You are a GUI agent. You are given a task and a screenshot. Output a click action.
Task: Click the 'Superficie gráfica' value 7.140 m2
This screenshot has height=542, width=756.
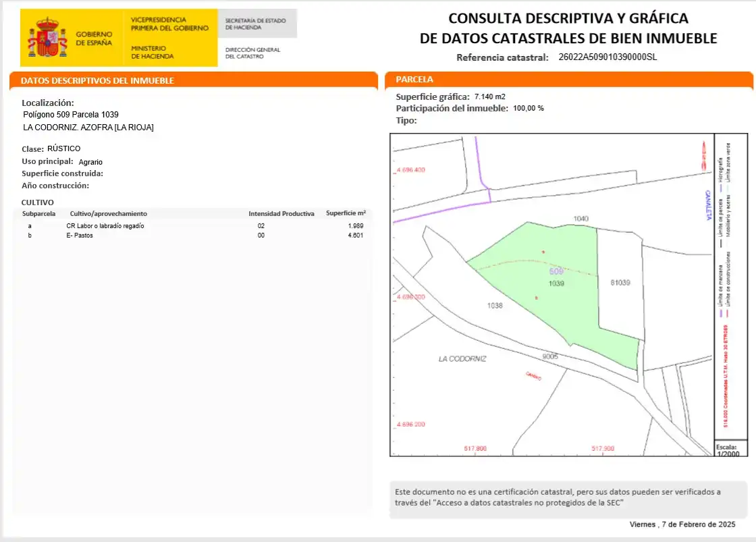coord(490,97)
